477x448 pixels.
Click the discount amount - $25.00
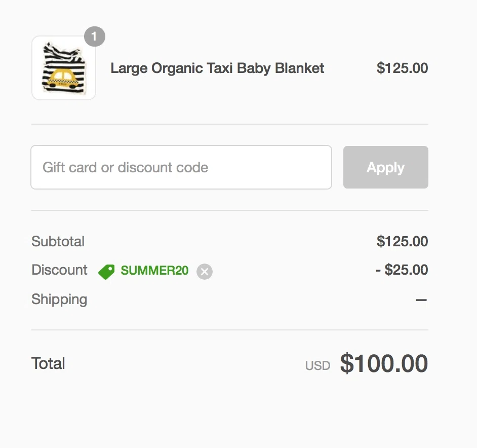[x=402, y=270]
